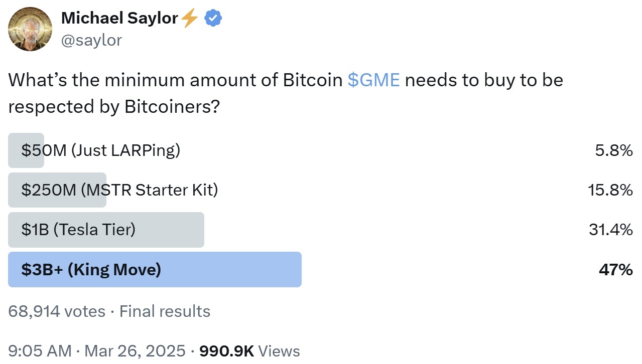Open the @saylor handle link
642x364 pixels.
[91, 40]
